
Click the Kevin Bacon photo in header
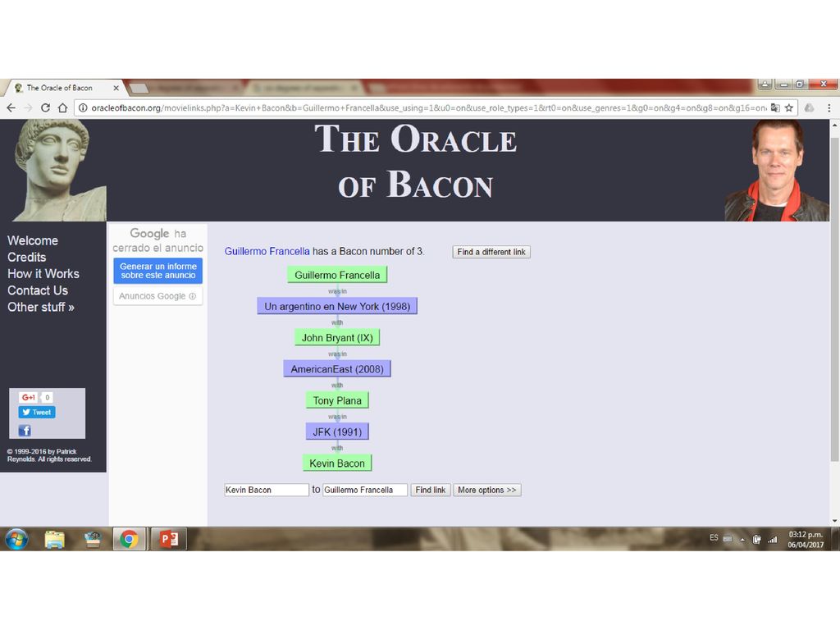pyautogui.click(x=776, y=171)
